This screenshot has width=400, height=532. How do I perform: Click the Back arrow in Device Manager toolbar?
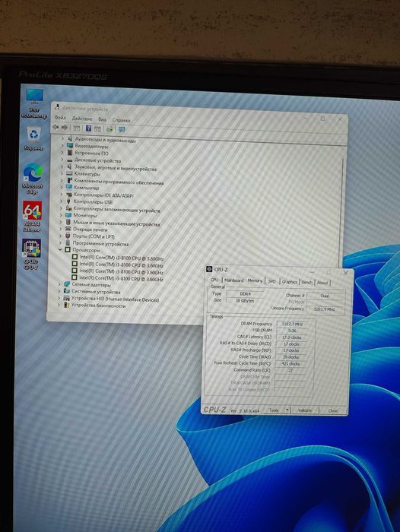click(x=56, y=128)
